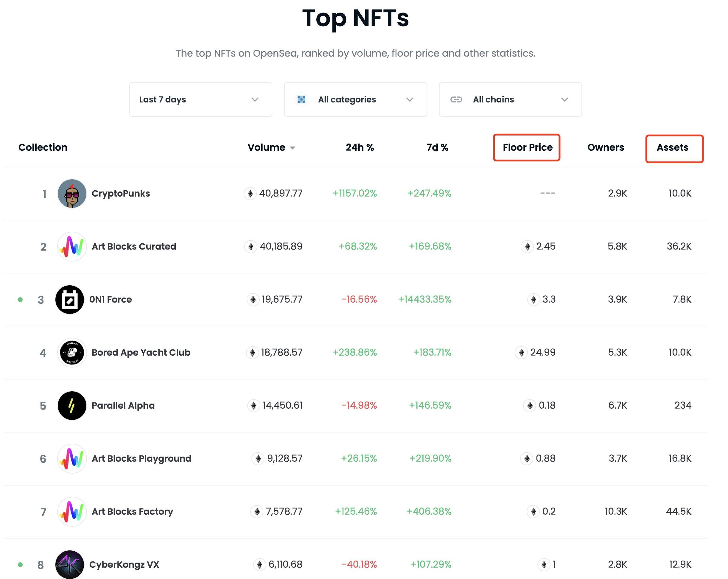
Task: Sort by the Owners column header
Action: 606,147
